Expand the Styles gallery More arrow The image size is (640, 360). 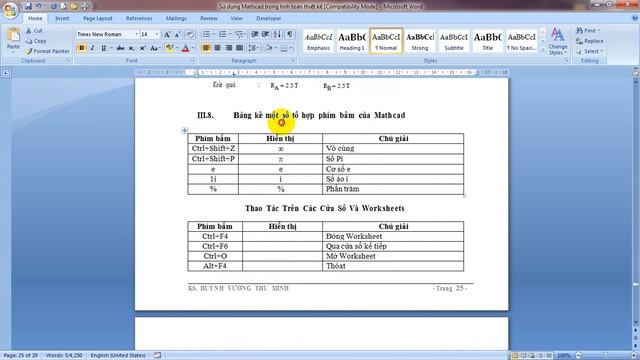pos(542,50)
